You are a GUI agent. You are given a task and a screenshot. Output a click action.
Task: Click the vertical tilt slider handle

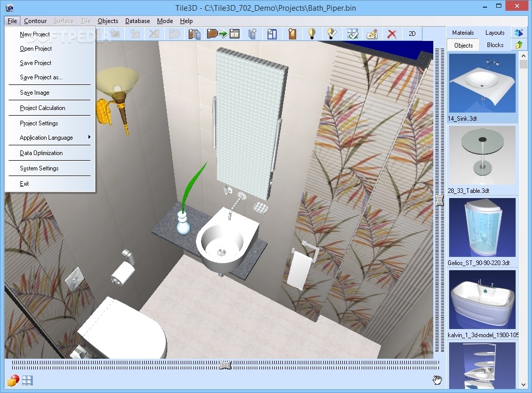click(x=440, y=200)
